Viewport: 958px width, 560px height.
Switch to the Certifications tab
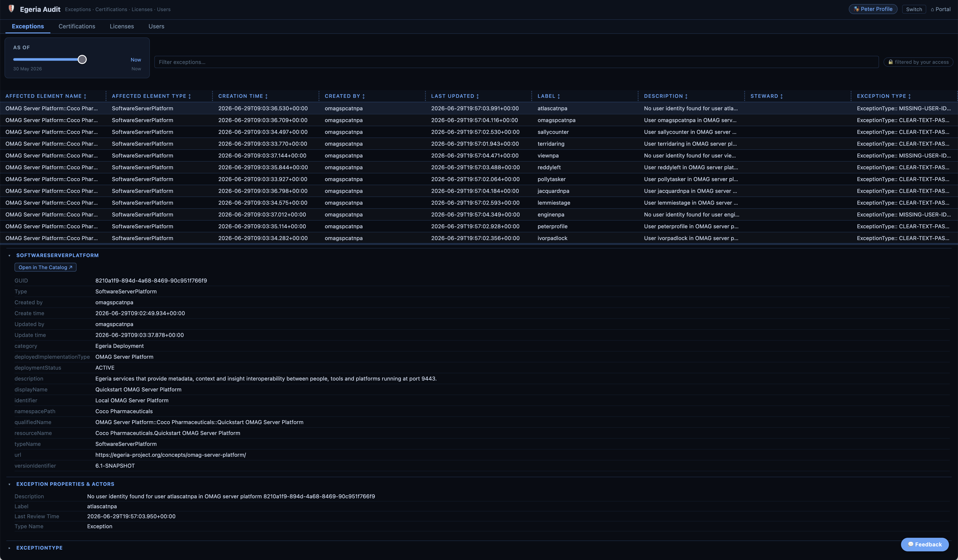(77, 26)
